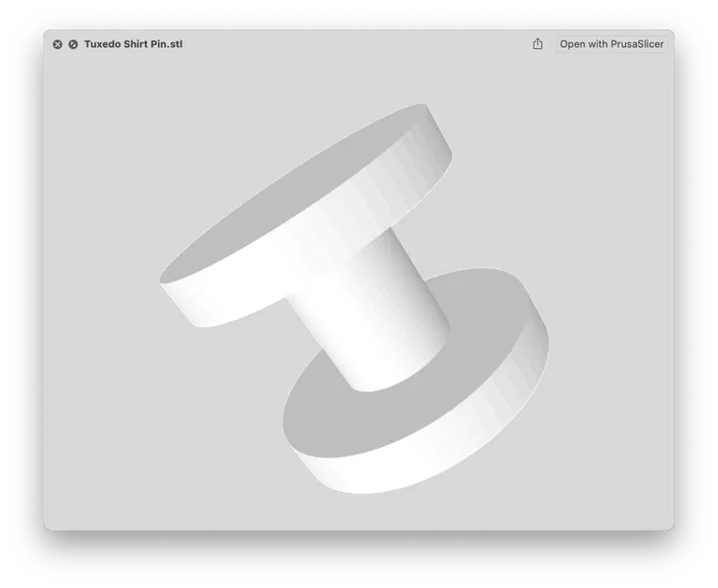Click the full-screen expand icon beside the title
This screenshot has width=718, height=588.
73,44
